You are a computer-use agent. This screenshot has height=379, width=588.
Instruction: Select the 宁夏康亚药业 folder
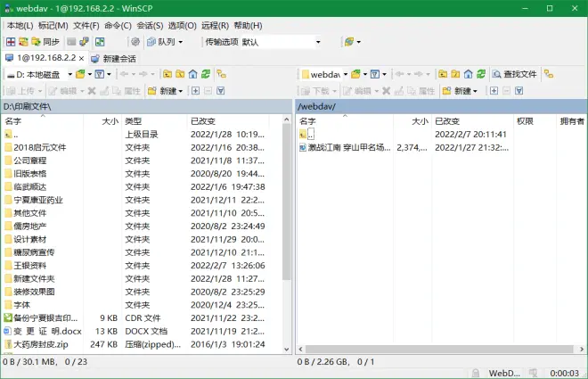pos(38,200)
